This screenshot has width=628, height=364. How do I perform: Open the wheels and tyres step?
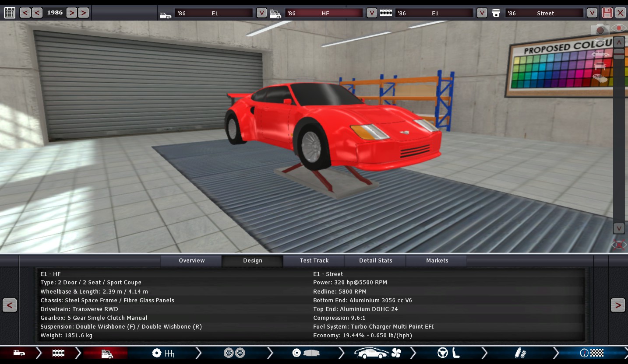pos(234,353)
